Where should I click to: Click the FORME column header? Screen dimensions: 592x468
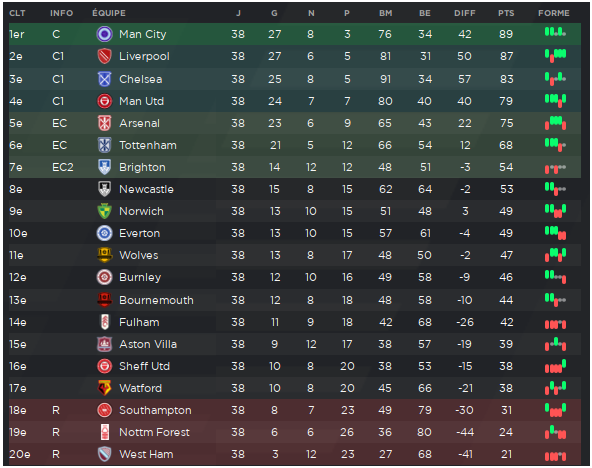553,13
